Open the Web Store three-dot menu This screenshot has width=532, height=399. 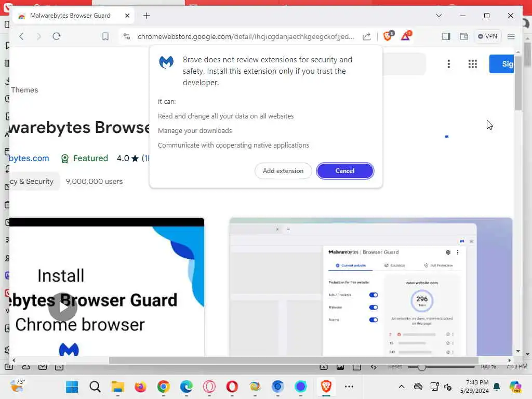(448, 64)
